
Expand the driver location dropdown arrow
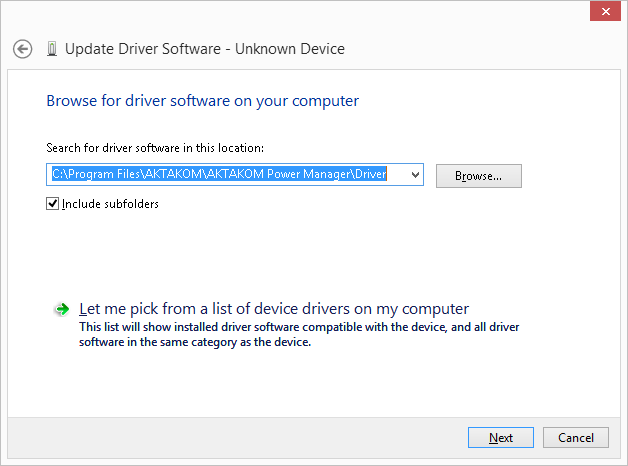coord(415,175)
